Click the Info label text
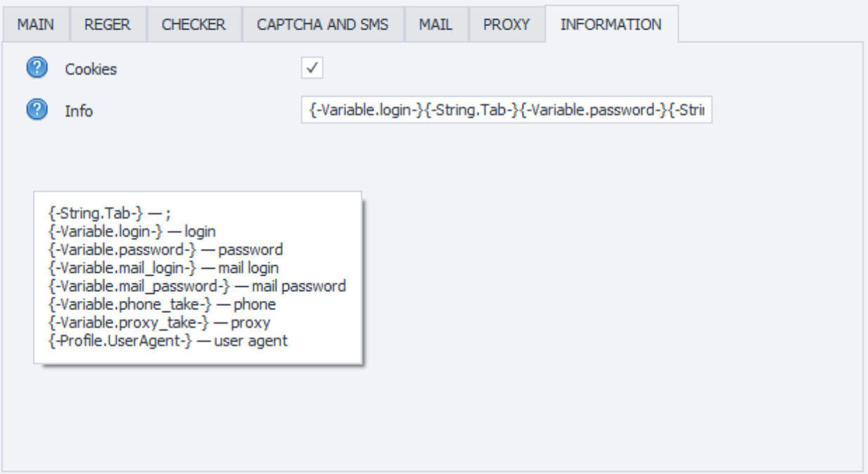This screenshot has width=868, height=474. pos(79,110)
